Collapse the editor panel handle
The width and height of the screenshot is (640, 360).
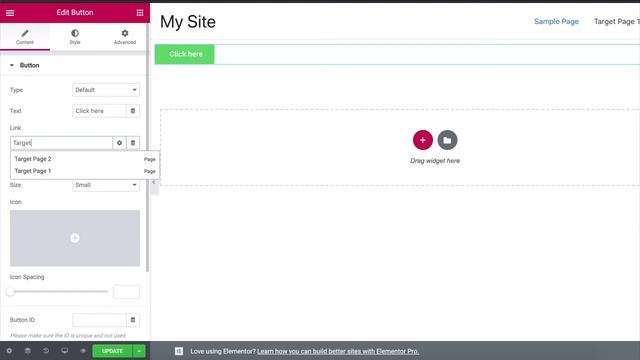(x=154, y=182)
